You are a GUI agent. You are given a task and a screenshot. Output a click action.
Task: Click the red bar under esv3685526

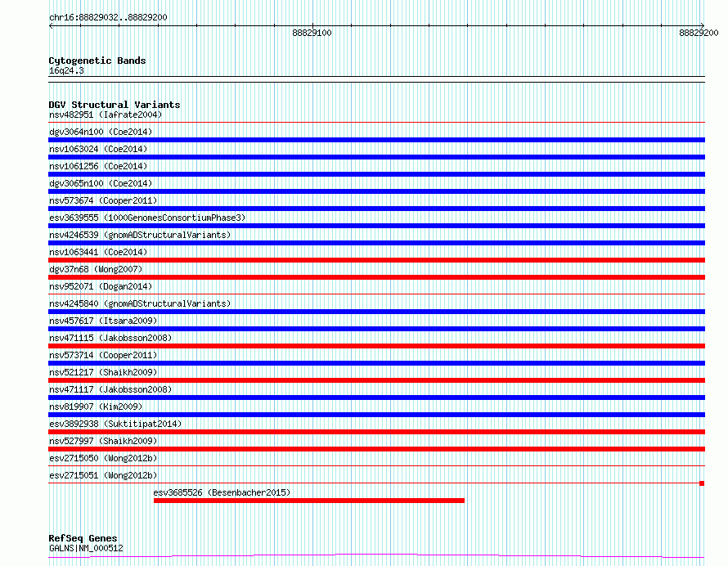(308, 501)
